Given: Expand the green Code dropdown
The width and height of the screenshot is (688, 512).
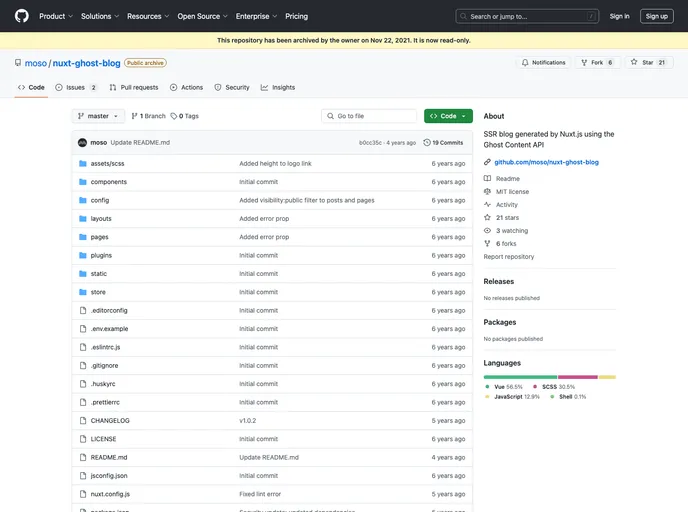Looking at the screenshot, I should [x=448, y=116].
